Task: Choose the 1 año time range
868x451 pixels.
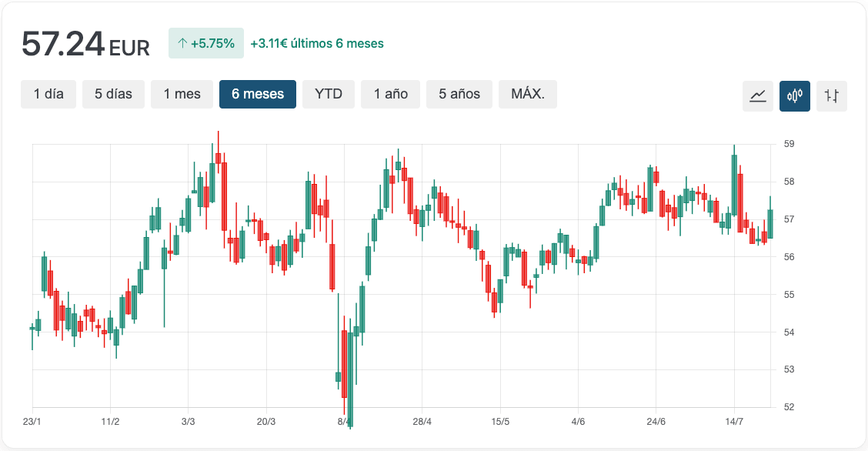Action: (x=390, y=94)
